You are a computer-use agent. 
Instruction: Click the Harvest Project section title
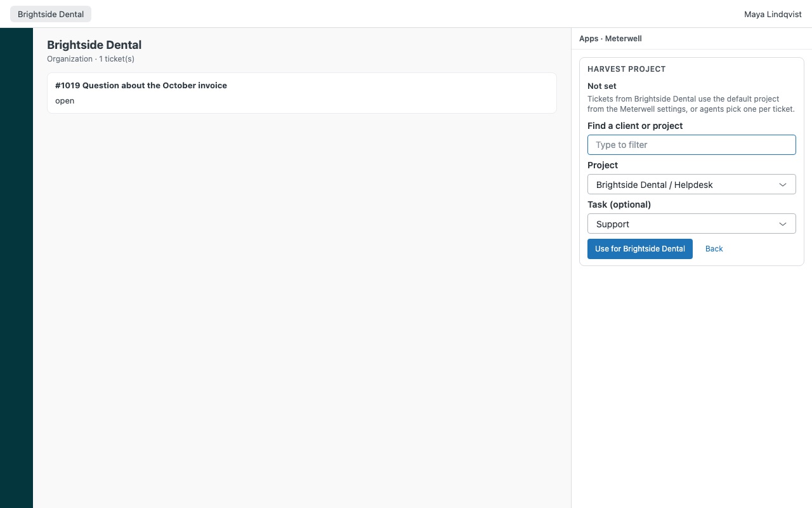627,69
